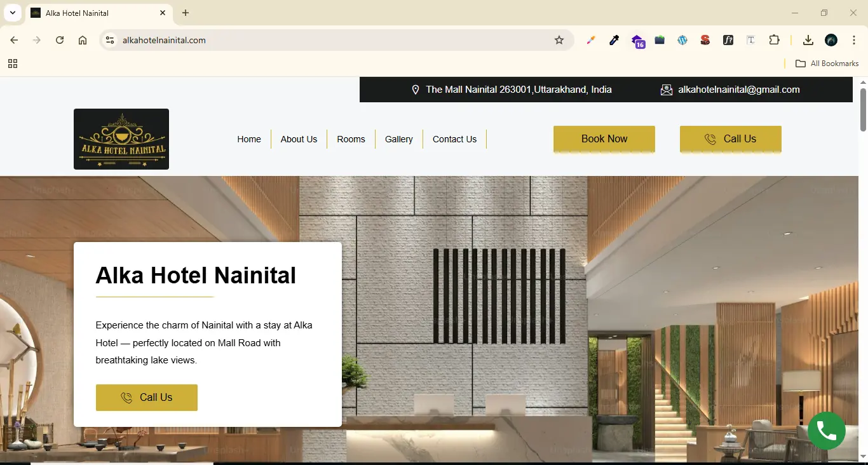
Task: Click the Alka Hotel Nainital logo
Action: (x=121, y=139)
